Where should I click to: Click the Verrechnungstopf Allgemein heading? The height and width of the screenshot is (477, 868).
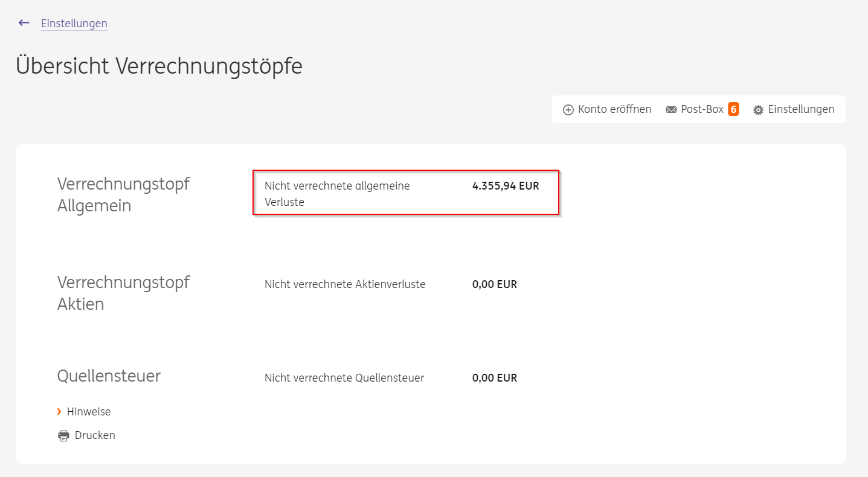click(123, 194)
